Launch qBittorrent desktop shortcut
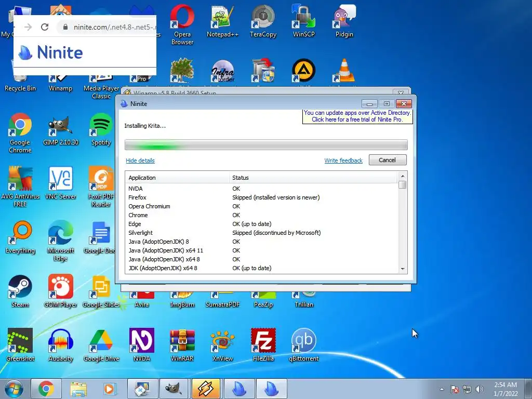 pos(303,345)
